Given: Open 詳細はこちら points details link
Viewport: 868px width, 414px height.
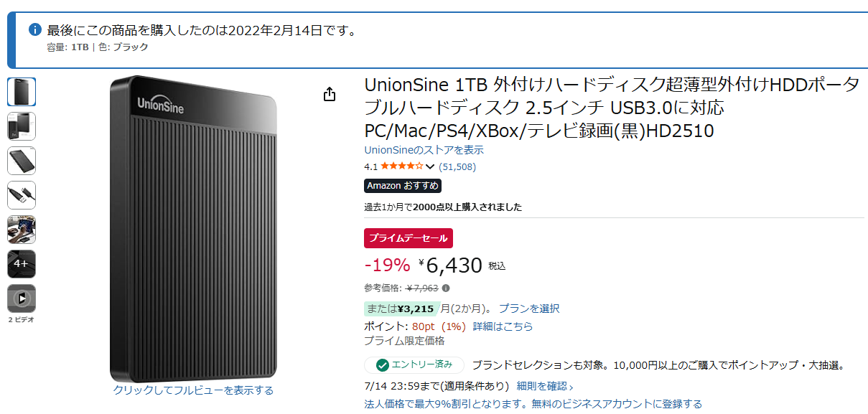Looking at the screenshot, I should click(x=503, y=326).
